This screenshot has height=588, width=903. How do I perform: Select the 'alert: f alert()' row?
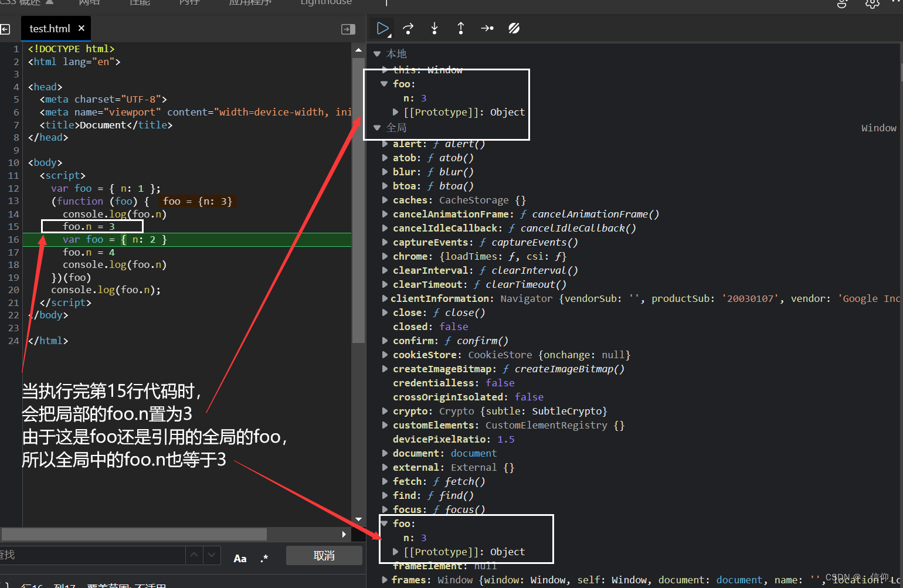[x=439, y=144]
